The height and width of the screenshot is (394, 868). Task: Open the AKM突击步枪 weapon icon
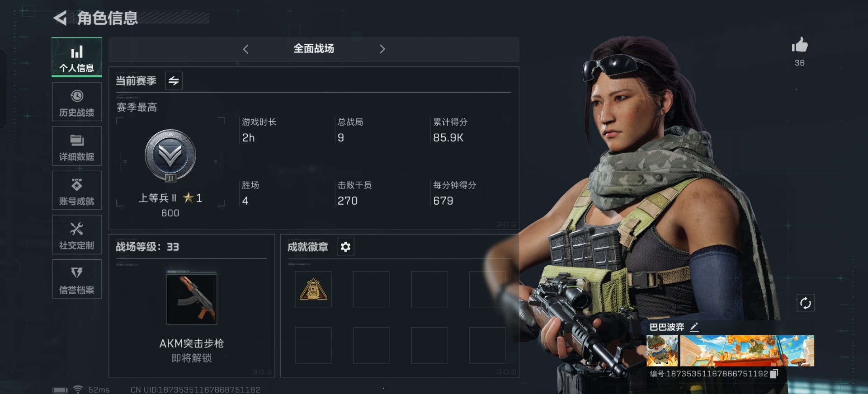tap(192, 300)
